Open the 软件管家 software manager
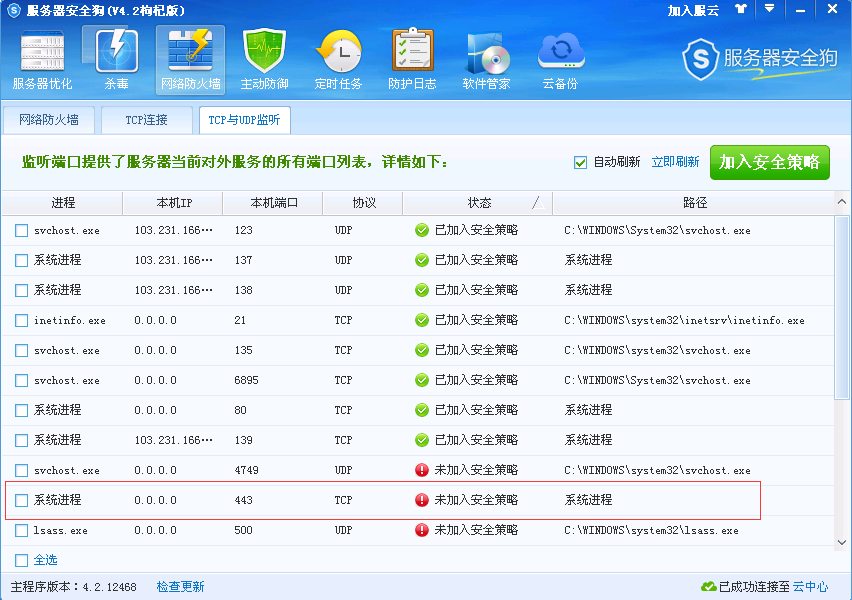This screenshot has height=600, width=852. 486,60
